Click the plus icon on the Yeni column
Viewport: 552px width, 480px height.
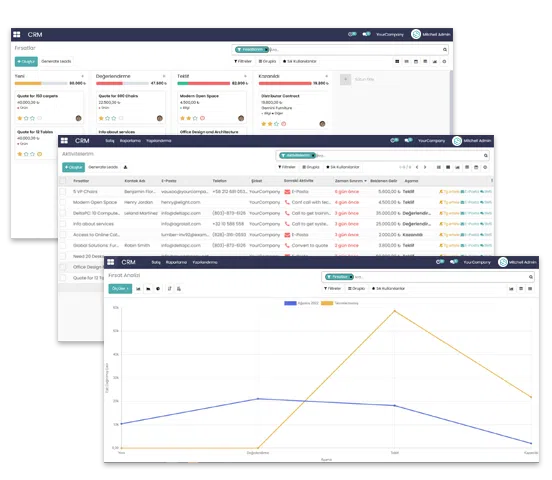click(x=83, y=76)
